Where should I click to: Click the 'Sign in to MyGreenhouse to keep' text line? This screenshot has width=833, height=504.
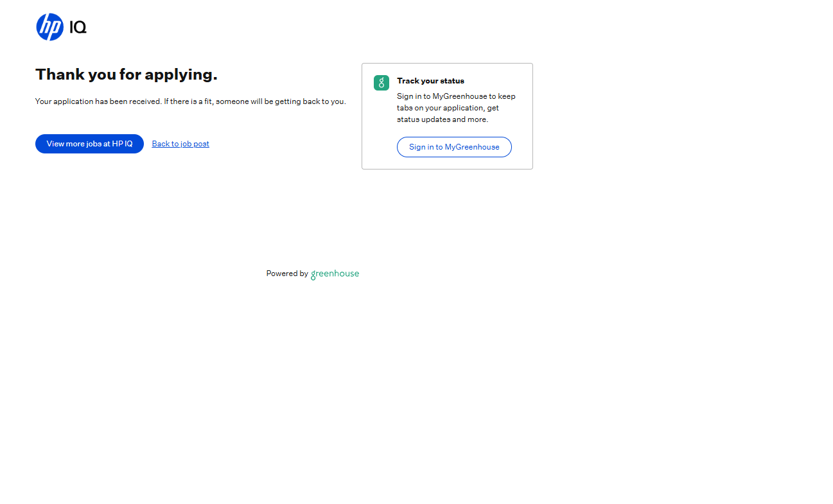pyautogui.click(x=456, y=96)
